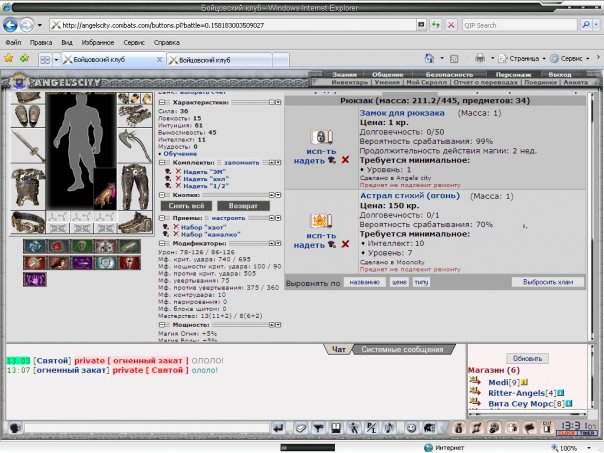Click the sword weapon slot
Viewport: 604px width, 453px height.
point(28,146)
